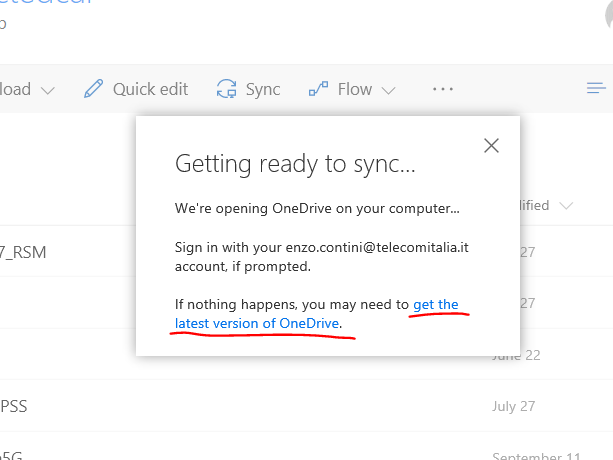Open the three-dot more options menu
Image resolution: width=613 pixels, height=460 pixels.
443,89
